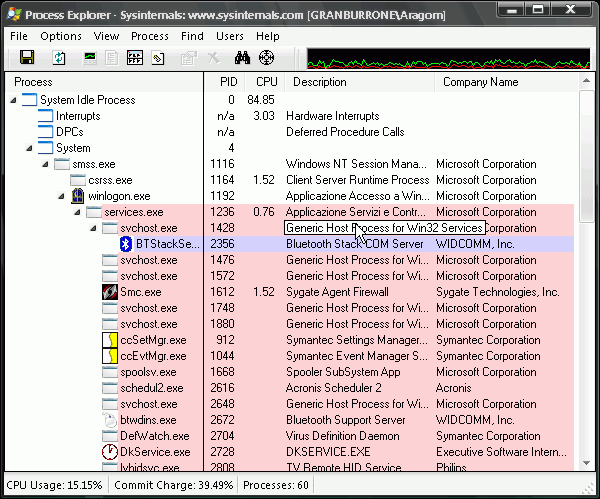The image size is (600, 499).
Task: Collapse the smss.exe tree node
Action: click(x=46, y=164)
